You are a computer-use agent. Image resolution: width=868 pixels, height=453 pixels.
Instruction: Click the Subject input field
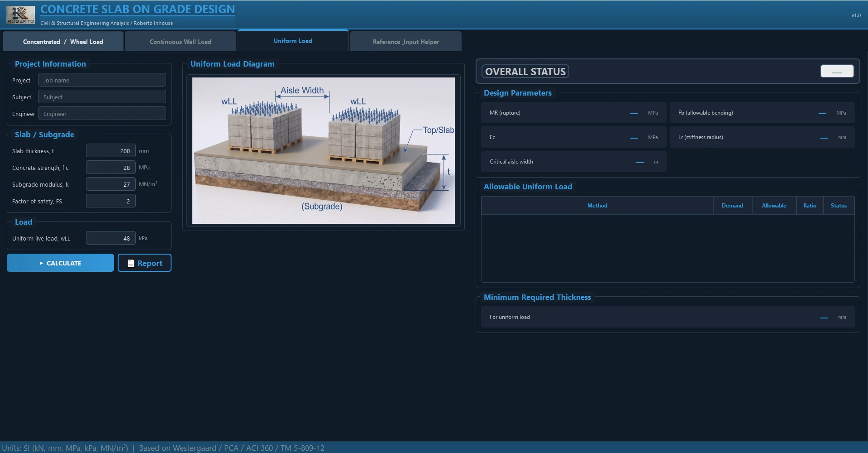click(102, 97)
